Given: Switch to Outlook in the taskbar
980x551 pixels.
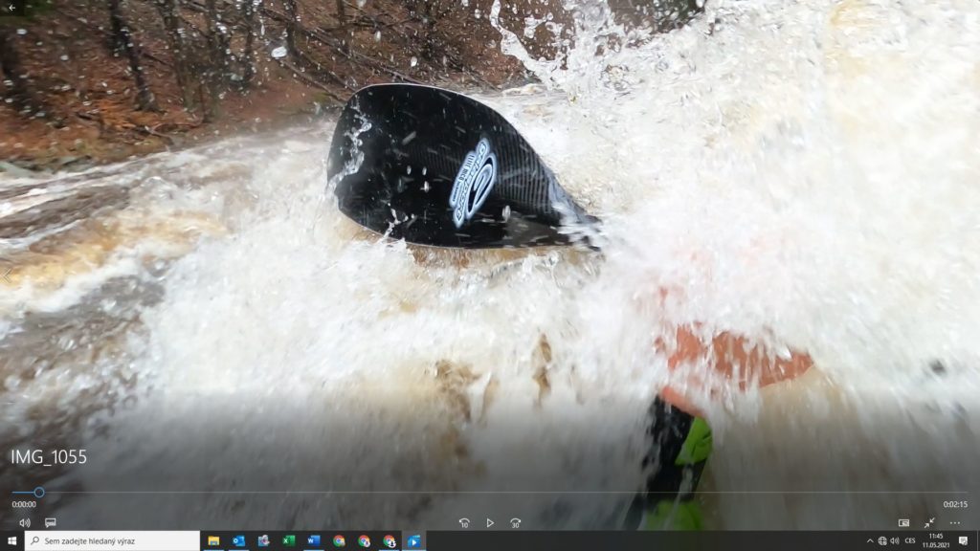Looking at the screenshot, I should point(238,540).
